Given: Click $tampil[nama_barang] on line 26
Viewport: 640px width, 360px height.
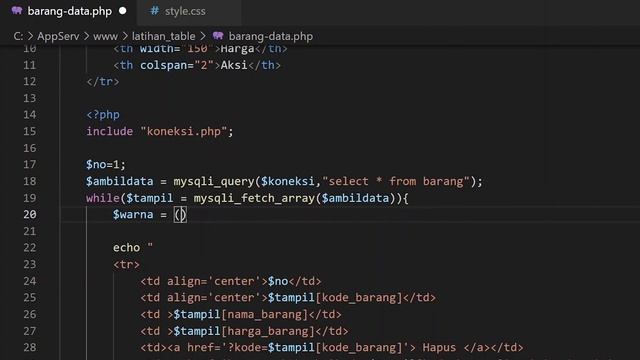Looking at the screenshot, I should click(x=241, y=314).
